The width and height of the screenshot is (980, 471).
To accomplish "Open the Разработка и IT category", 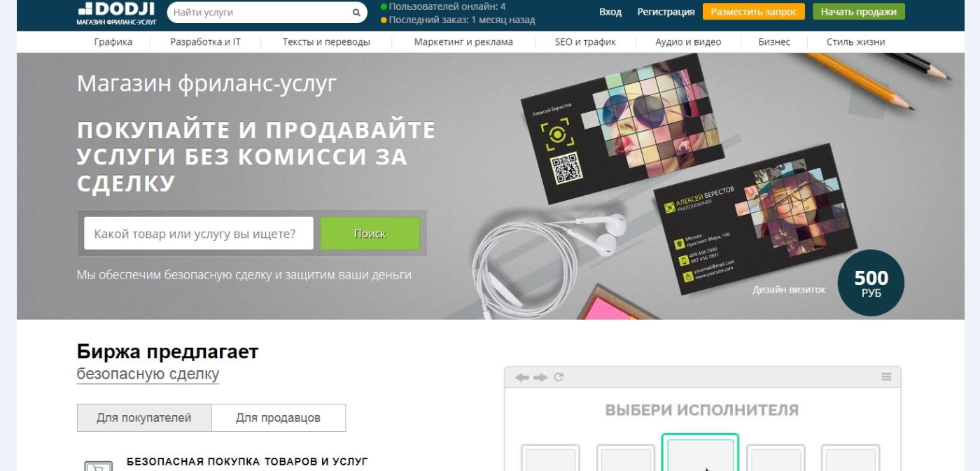I will [x=205, y=42].
